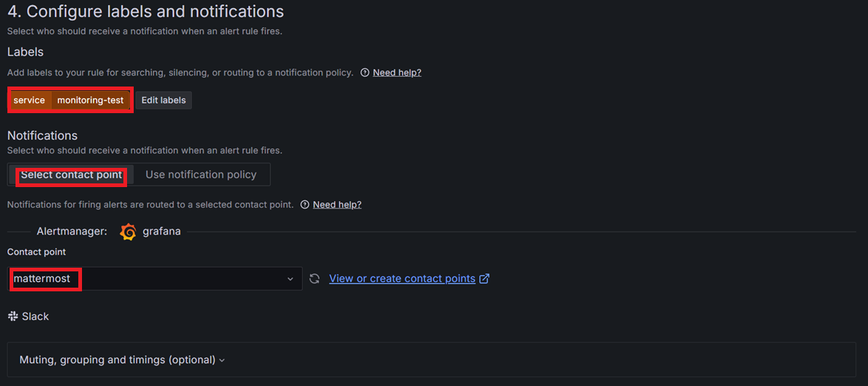The width and height of the screenshot is (868, 386).
Task: Open 'Need help?' link under Notifications
Action: [x=337, y=204]
